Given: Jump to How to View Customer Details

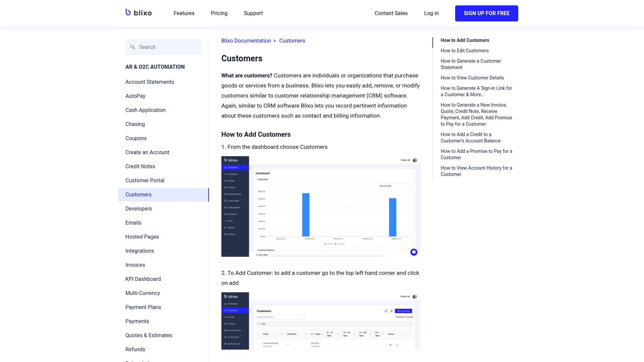Looking at the screenshot, I should 472,78.
